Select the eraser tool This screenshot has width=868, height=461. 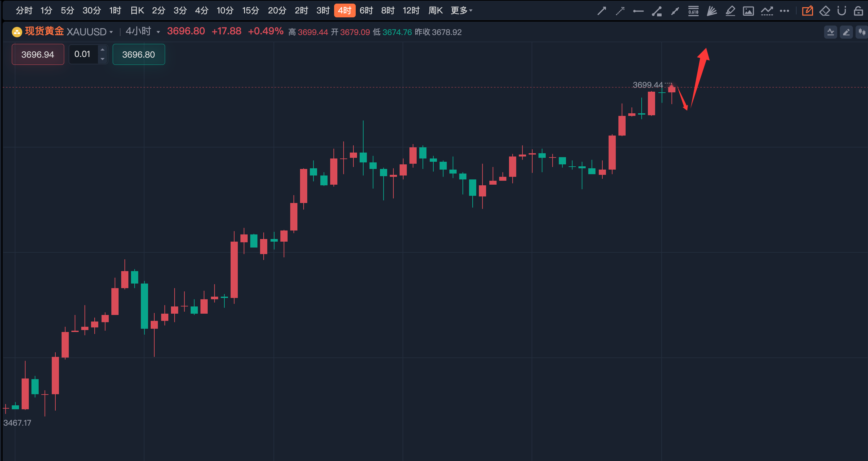click(x=824, y=11)
